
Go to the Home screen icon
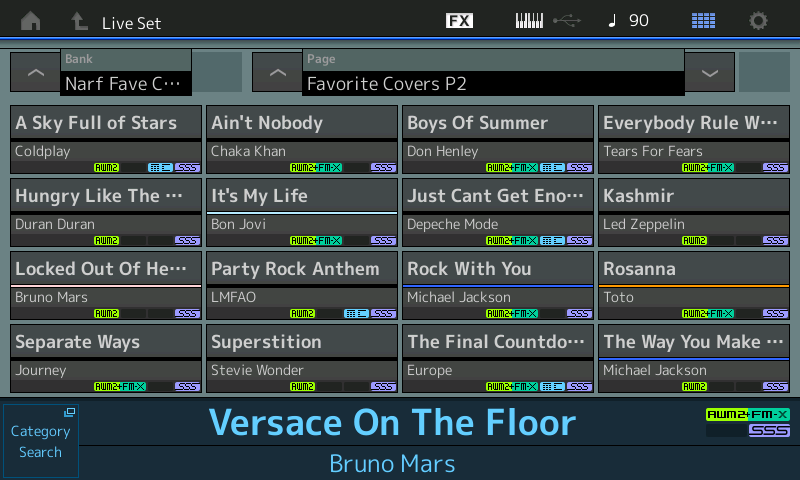31,21
